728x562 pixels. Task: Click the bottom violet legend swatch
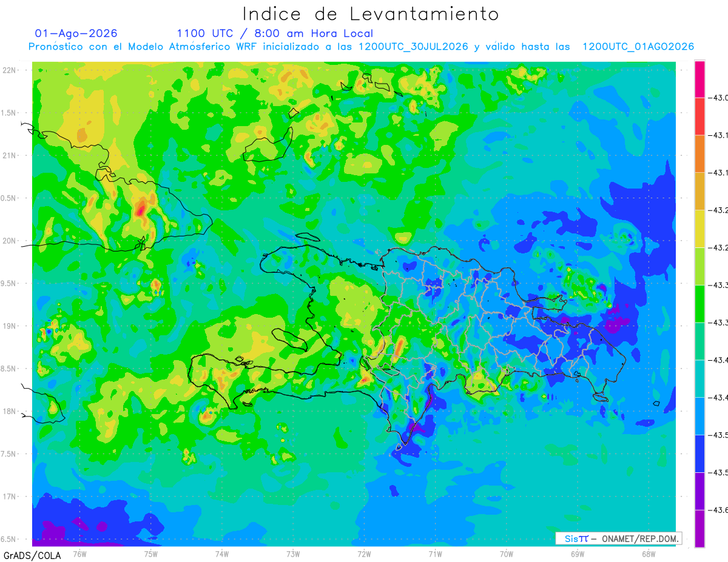699,529
